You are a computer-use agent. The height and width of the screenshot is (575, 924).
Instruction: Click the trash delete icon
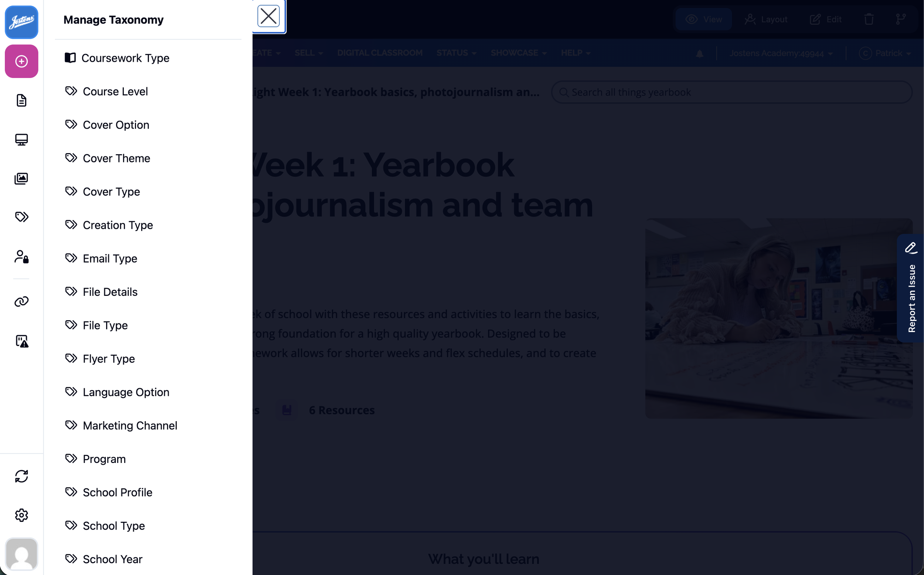(869, 19)
